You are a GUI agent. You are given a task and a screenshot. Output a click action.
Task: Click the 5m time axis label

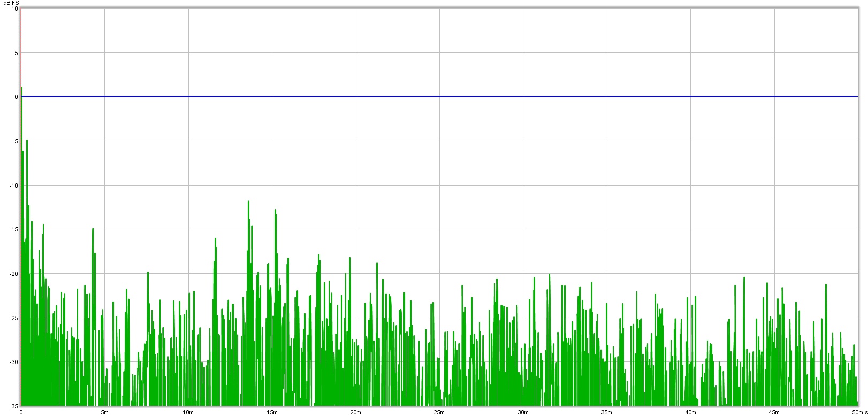point(104,412)
